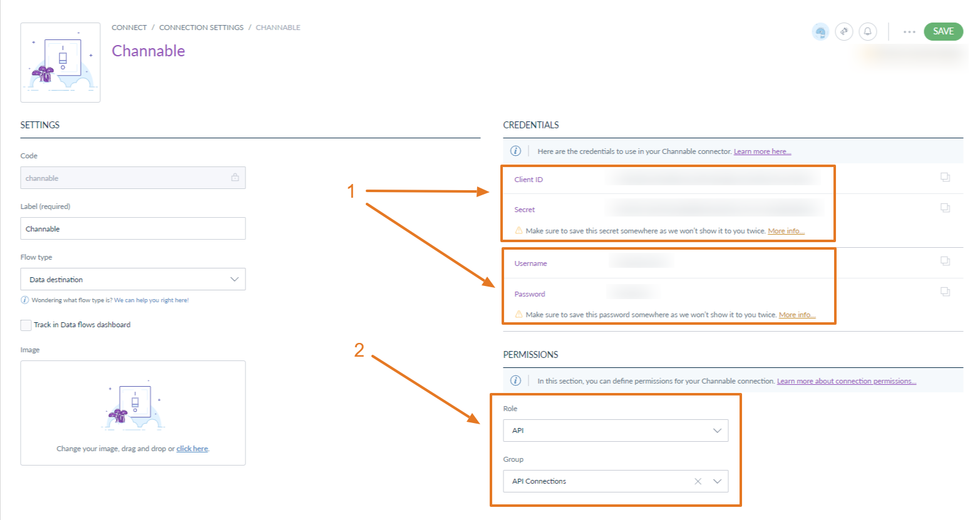
Task: Click the Secret label
Action: [525, 210]
